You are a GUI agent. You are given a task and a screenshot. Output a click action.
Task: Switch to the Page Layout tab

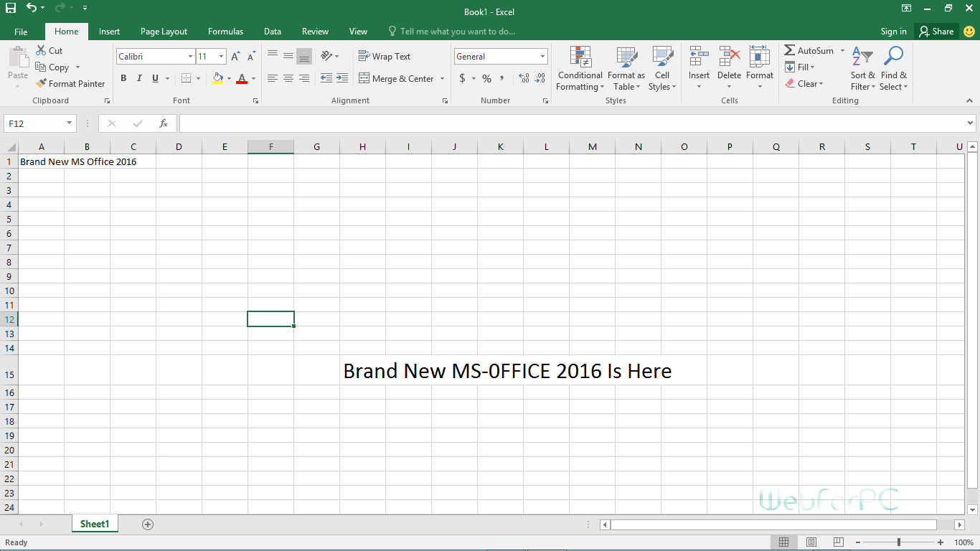click(164, 32)
